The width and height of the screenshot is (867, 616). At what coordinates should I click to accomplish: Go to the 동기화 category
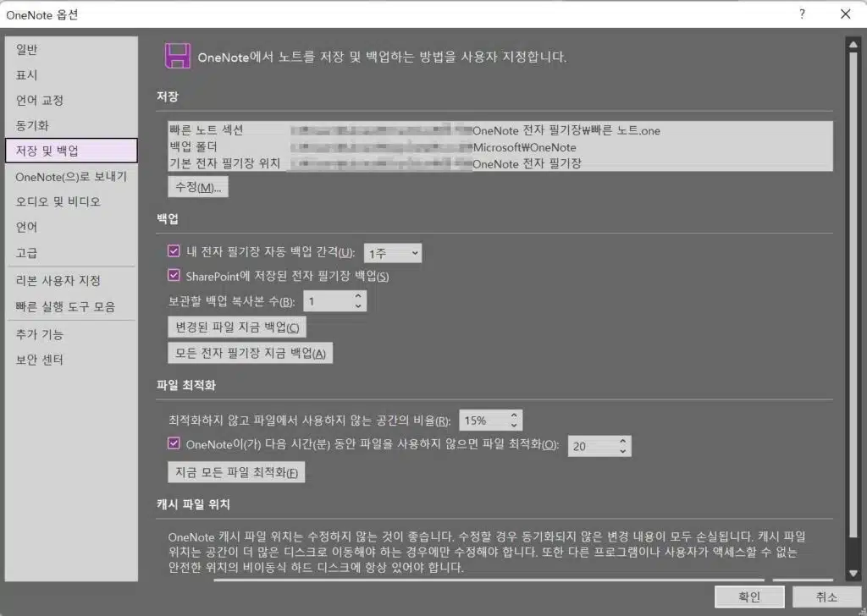[x=71, y=125]
